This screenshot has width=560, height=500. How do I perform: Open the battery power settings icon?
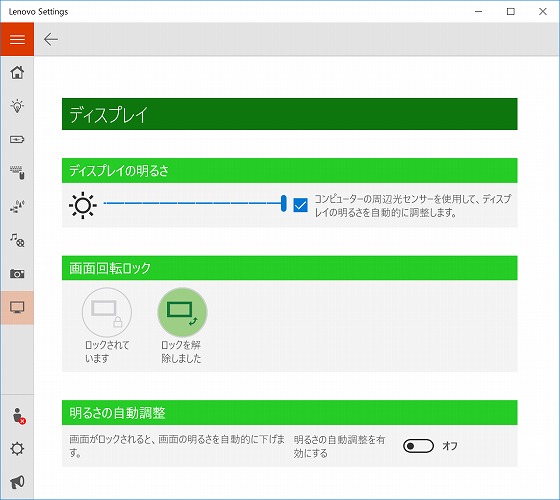(17, 139)
